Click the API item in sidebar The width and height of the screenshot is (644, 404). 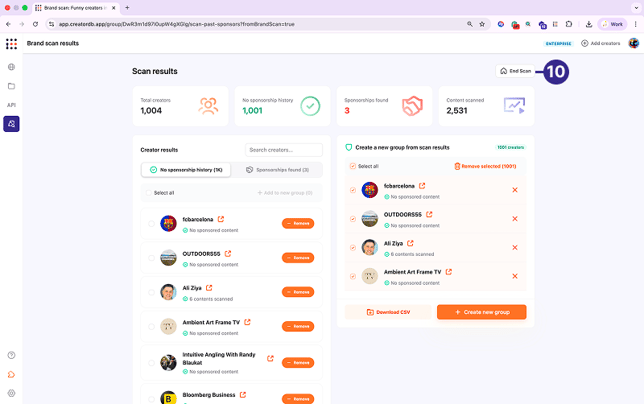[11, 105]
